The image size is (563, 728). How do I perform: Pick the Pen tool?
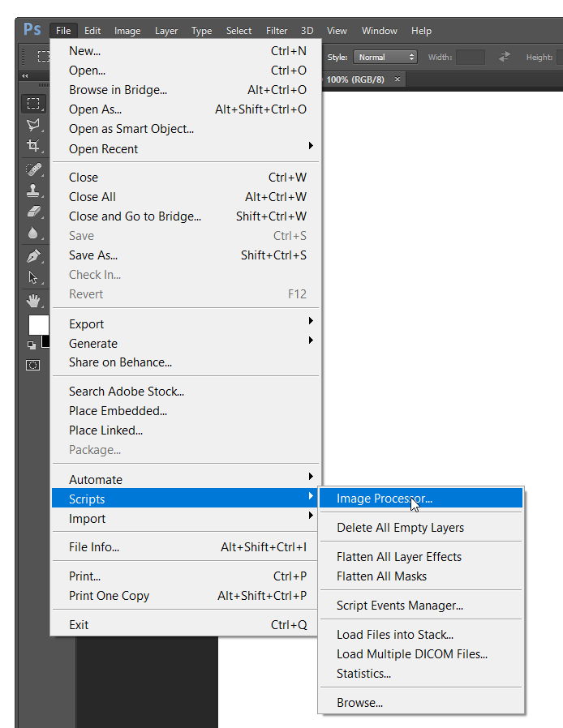(x=33, y=255)
